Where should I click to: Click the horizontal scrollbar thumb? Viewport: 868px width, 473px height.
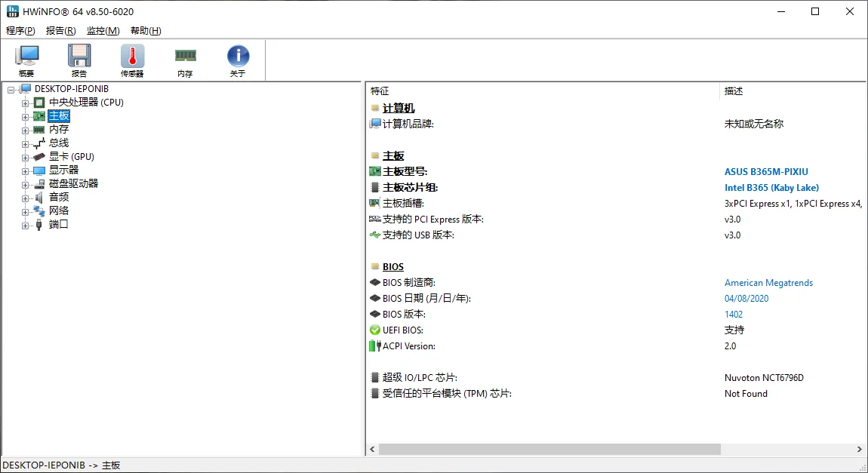pyautogui.click(x=549, y=449)
